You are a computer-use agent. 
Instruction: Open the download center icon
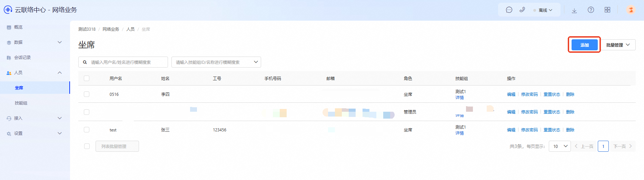pyautogui.click(x=574, y=10)
